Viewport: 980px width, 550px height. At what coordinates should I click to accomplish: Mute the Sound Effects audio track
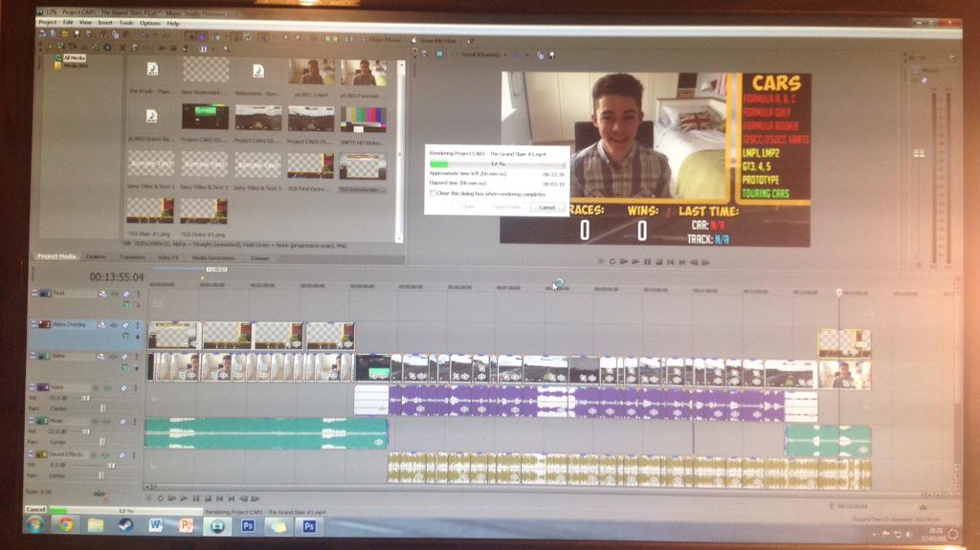point(122,455)
